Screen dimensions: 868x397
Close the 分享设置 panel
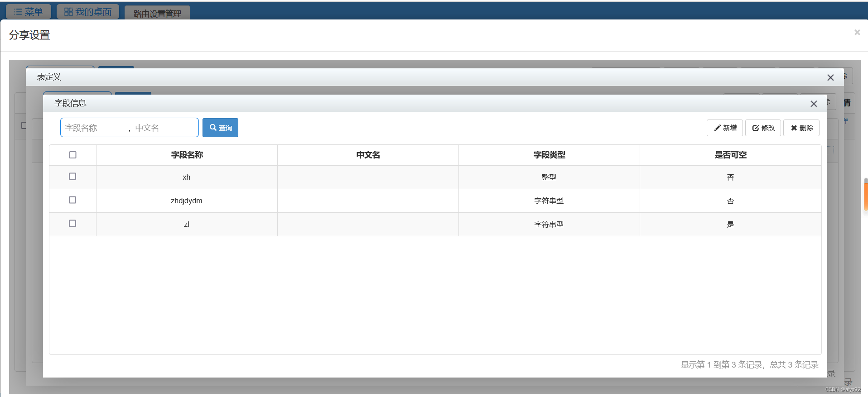(857, 32)
